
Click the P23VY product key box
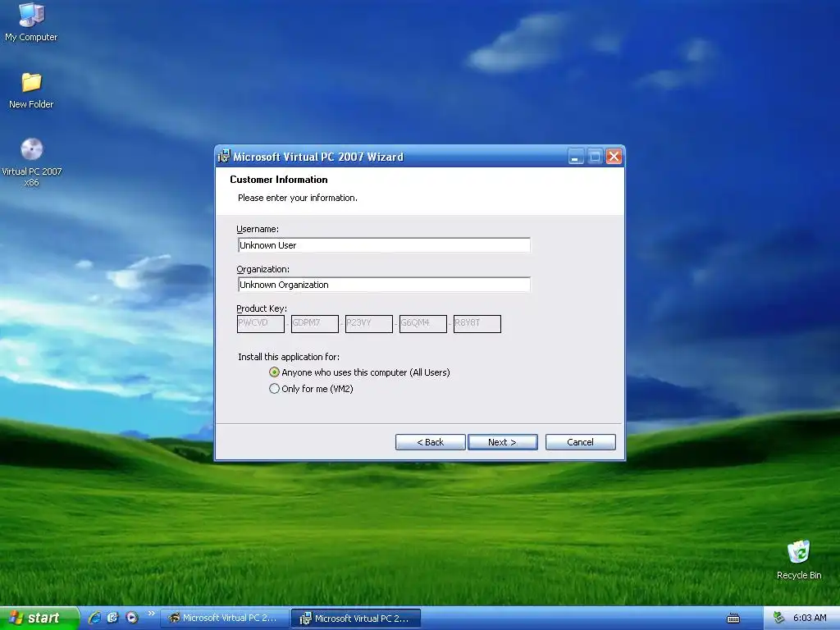tap(368, 323)
